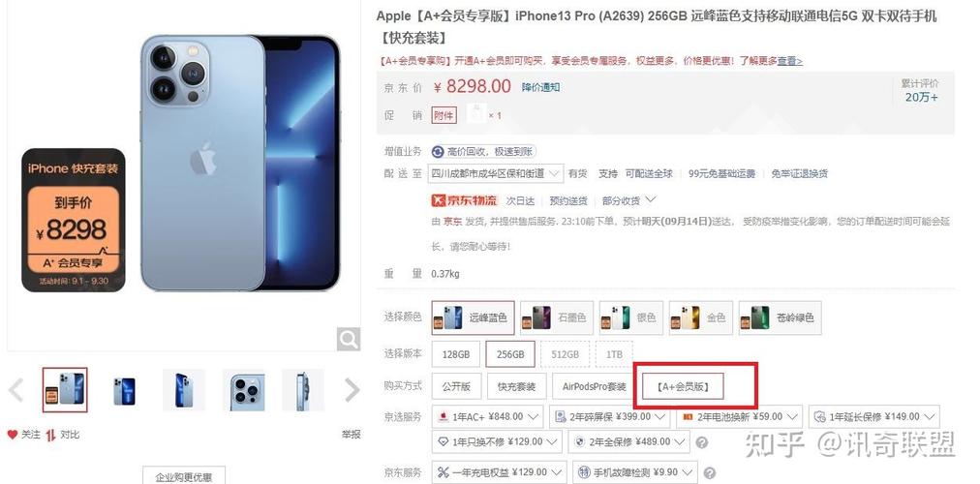Choose the AirPodsPro套装 purchase option
Image resolution: width=980 pixels, height=484 pixels.
[x=594, y=386]
